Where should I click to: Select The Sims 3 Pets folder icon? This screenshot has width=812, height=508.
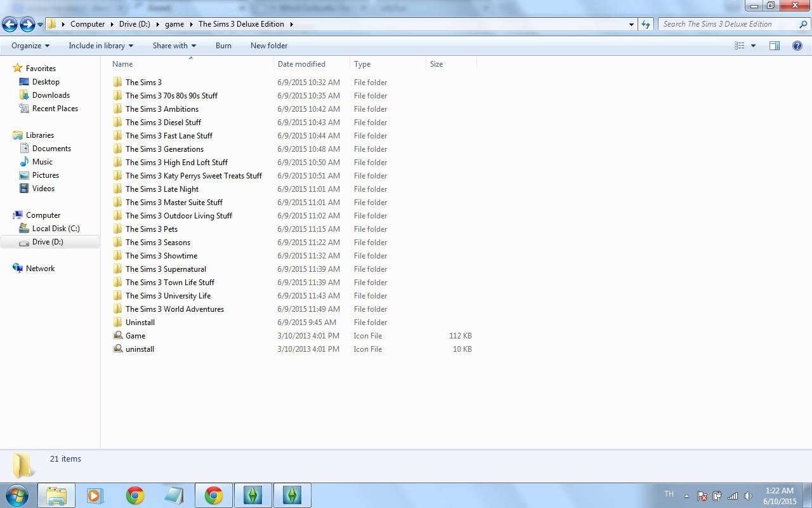(x=118, y=229)
